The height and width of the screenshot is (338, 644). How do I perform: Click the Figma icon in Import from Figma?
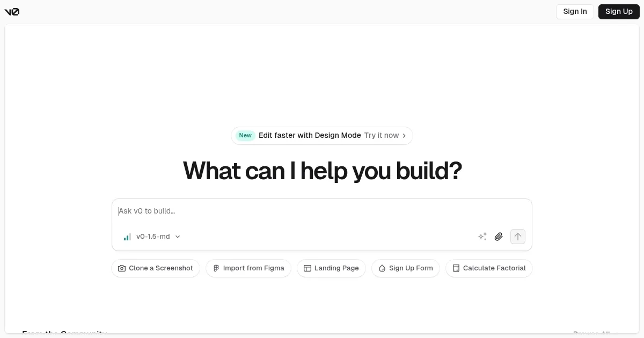tap(216, 268)
